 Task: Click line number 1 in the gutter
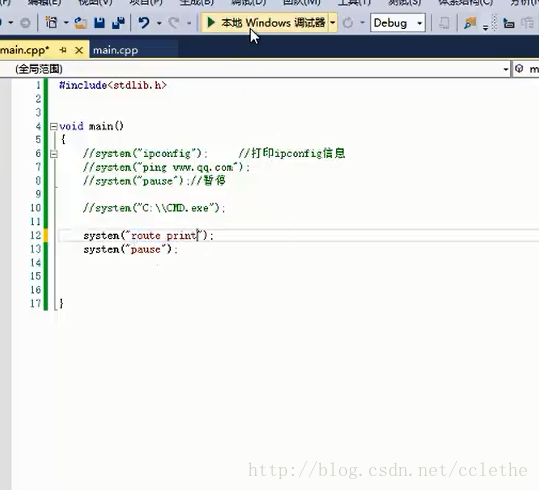[x=38, y=85]
